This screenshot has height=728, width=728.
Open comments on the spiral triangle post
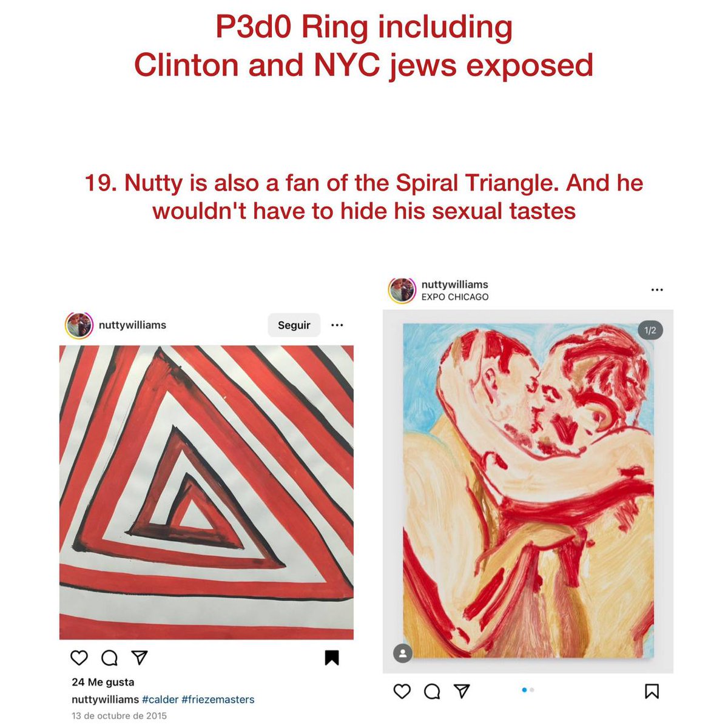click(x=109, y=658)
